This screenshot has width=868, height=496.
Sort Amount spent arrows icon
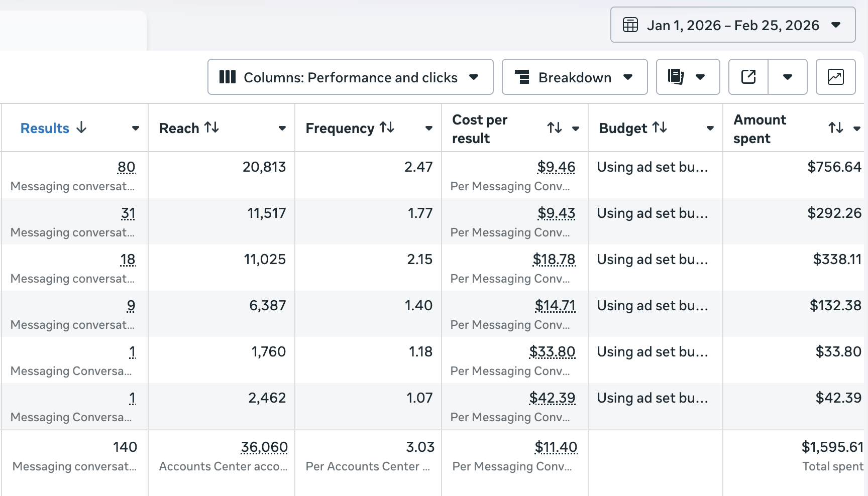[835, 129]
